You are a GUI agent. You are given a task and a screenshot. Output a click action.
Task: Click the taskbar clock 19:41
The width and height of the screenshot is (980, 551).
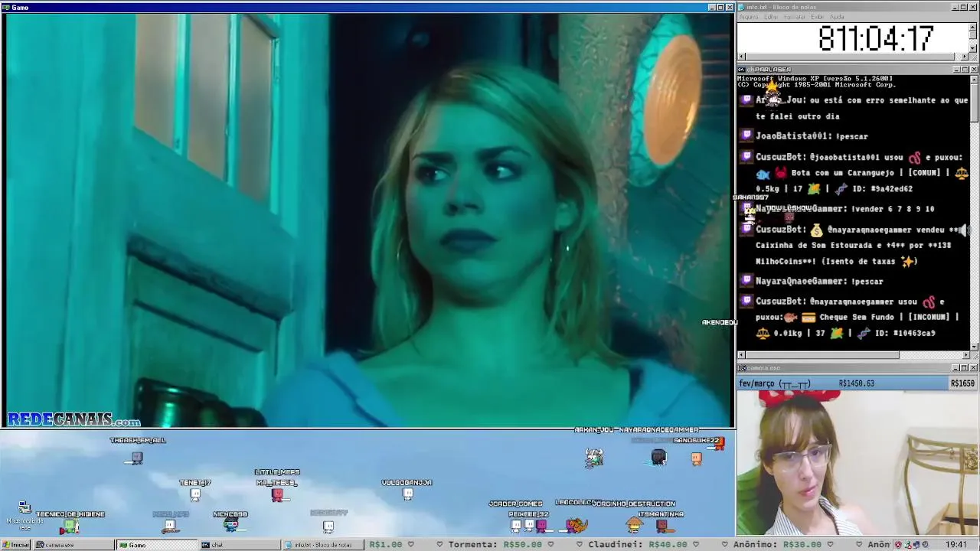pyautogui.click(x=956, y=545)
